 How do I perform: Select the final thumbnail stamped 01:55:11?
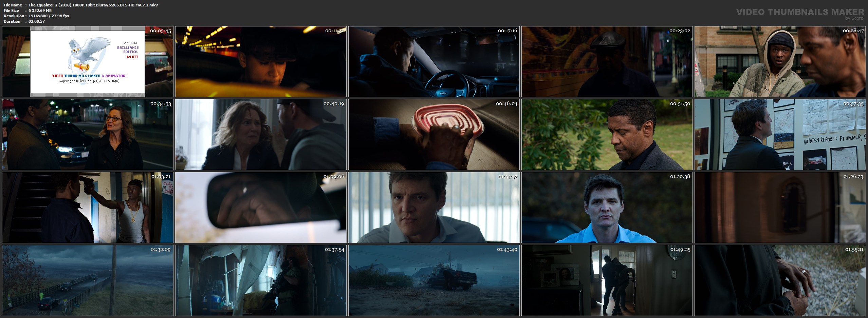[780, 280]
